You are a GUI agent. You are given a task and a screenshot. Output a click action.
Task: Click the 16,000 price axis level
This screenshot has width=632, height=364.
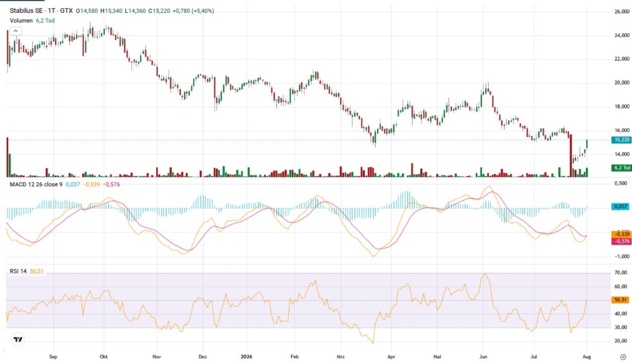(x=622, y=131)
